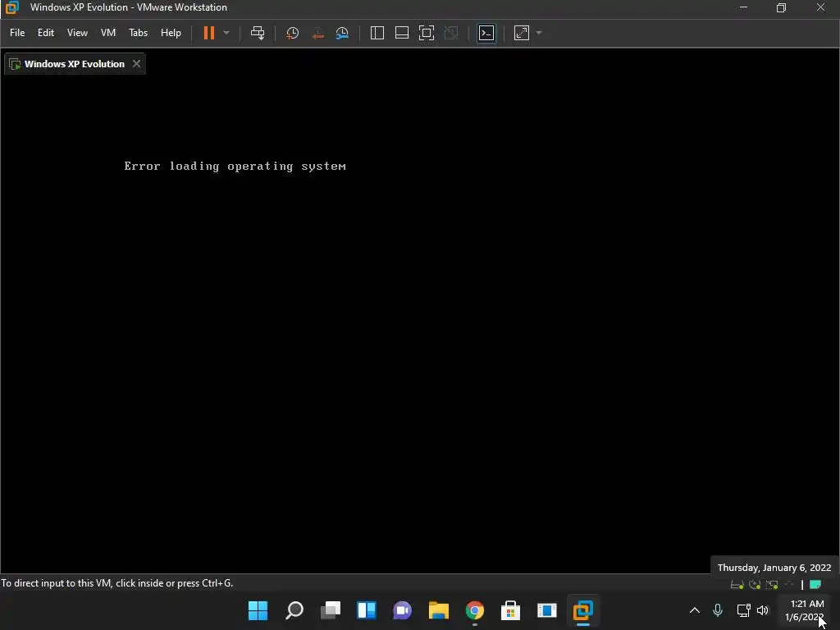Screen dimensions: 840x630
Task: Open Task View on the taskbar
Action: click(331, 610)
